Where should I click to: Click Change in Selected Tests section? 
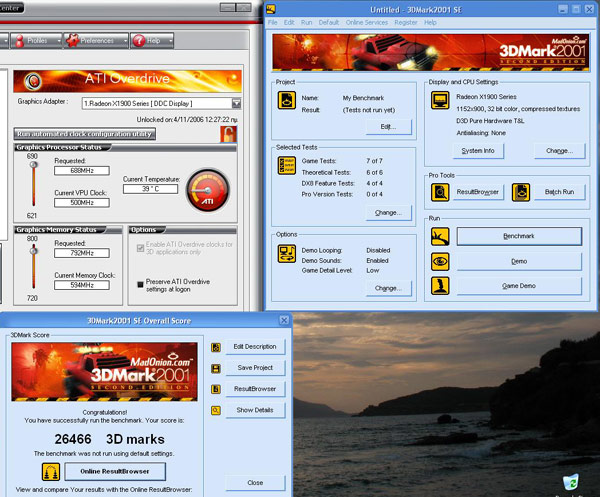coord(388,213)
